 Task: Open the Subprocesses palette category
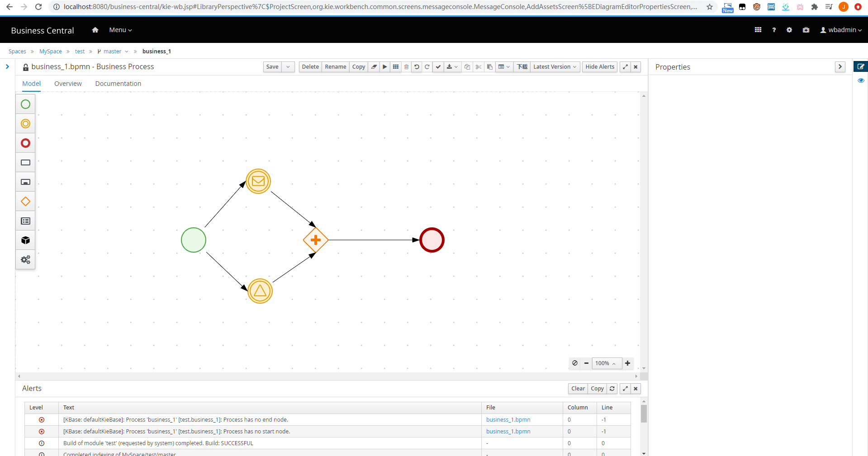(25, 182)
